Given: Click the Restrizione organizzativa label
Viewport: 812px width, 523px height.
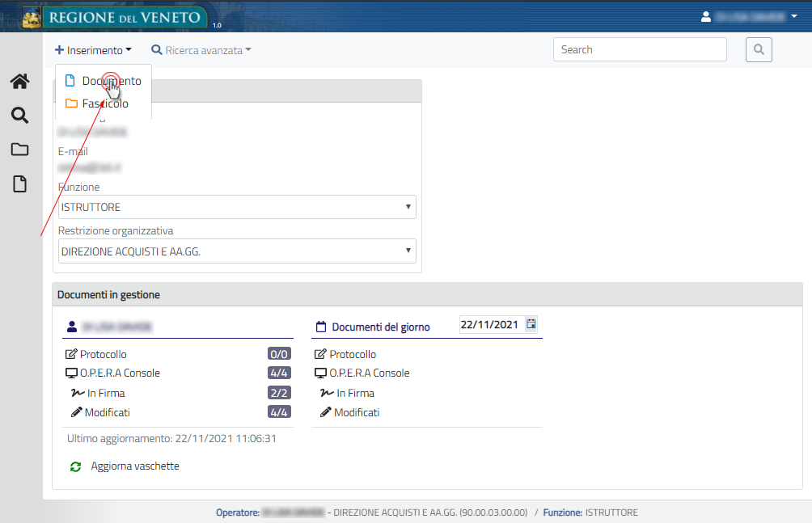Looking at the screenshot, I should click(116, 231).
